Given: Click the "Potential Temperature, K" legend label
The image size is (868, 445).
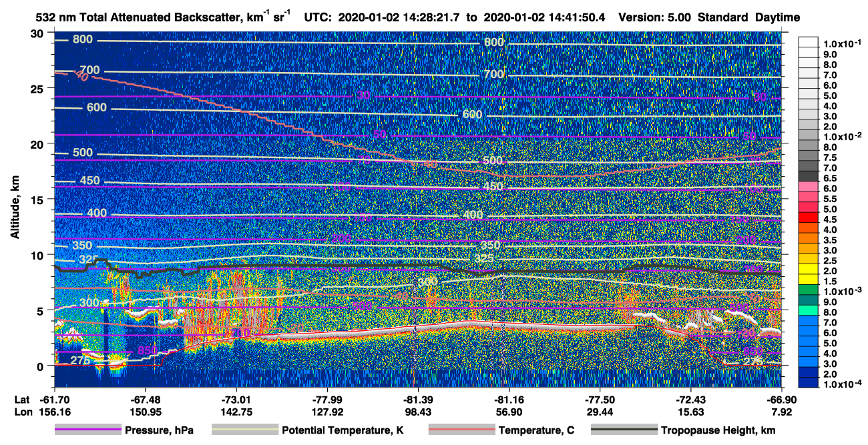Looking at the screenshot, I should pos(343,430).
